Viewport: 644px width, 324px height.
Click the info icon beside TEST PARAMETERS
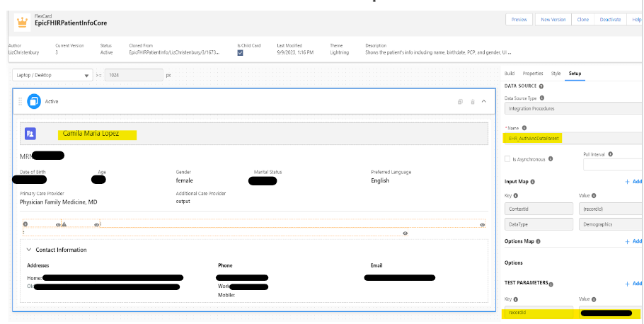[551, 284]
